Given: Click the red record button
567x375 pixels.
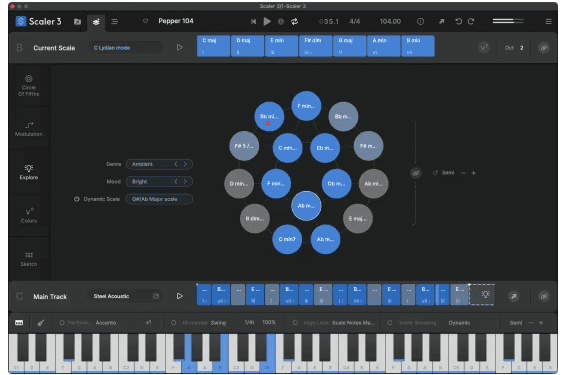Looking at the screenshot, I should (x=281, y=22).
